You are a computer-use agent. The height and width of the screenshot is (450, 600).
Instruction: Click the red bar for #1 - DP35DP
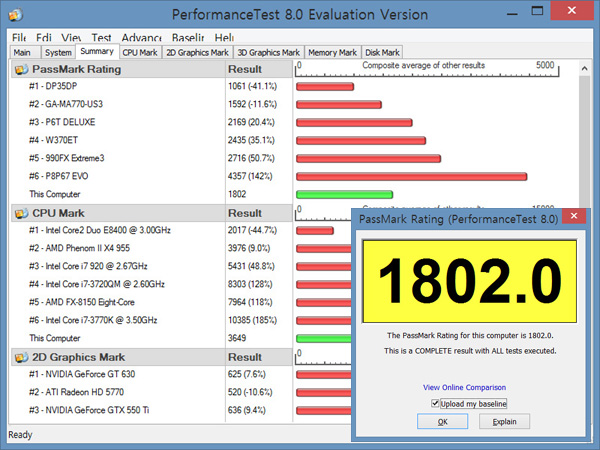[x=325, y=86]
